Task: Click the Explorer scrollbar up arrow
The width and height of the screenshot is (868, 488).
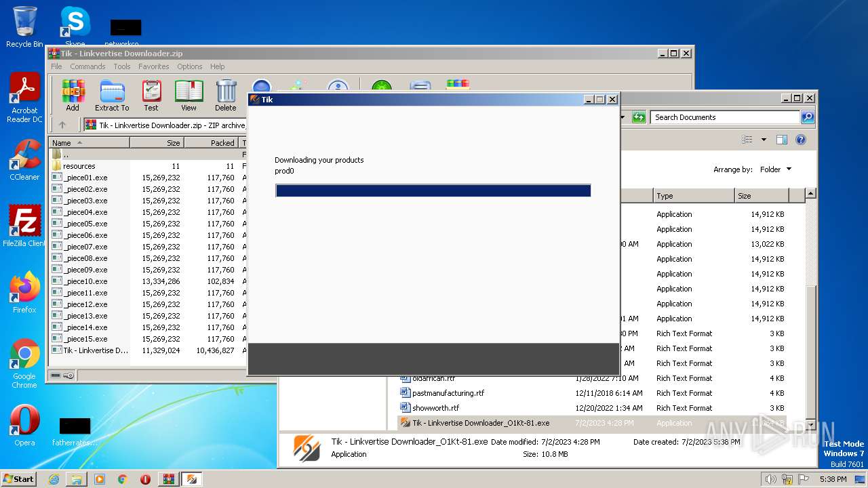Action: tap(810, 195)
